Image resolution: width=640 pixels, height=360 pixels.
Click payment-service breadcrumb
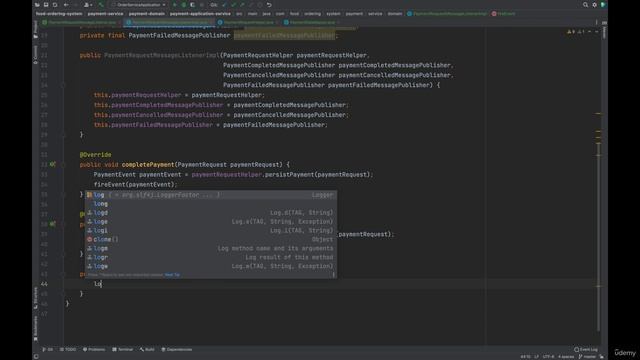pos(105,13)
